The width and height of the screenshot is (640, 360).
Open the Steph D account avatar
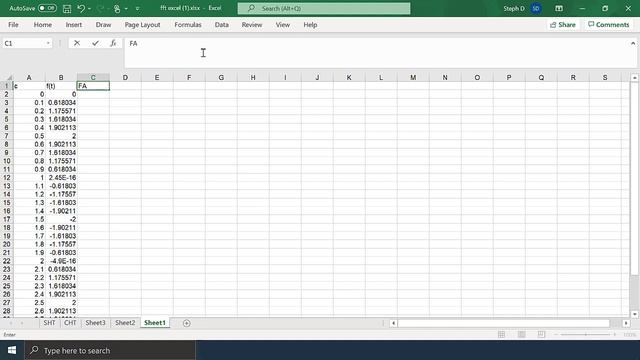tap(536, 8)
